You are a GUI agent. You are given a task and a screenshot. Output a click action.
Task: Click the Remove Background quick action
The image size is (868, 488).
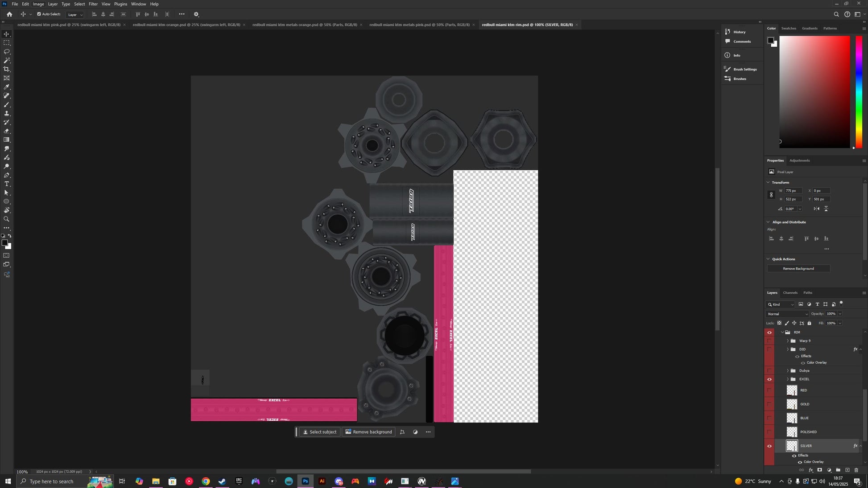coord(798,269)
